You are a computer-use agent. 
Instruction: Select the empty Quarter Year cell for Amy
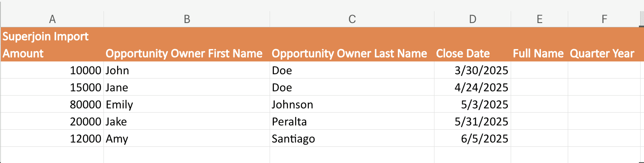604,138
